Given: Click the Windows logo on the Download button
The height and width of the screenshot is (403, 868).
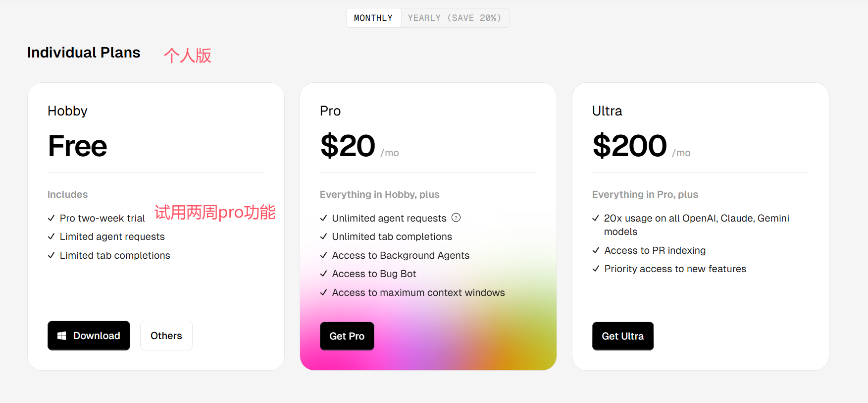Looking at the screenshot, I should 62,336.
